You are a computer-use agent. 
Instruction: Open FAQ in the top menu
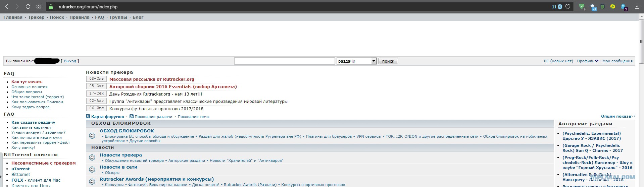tap(100, 17)
